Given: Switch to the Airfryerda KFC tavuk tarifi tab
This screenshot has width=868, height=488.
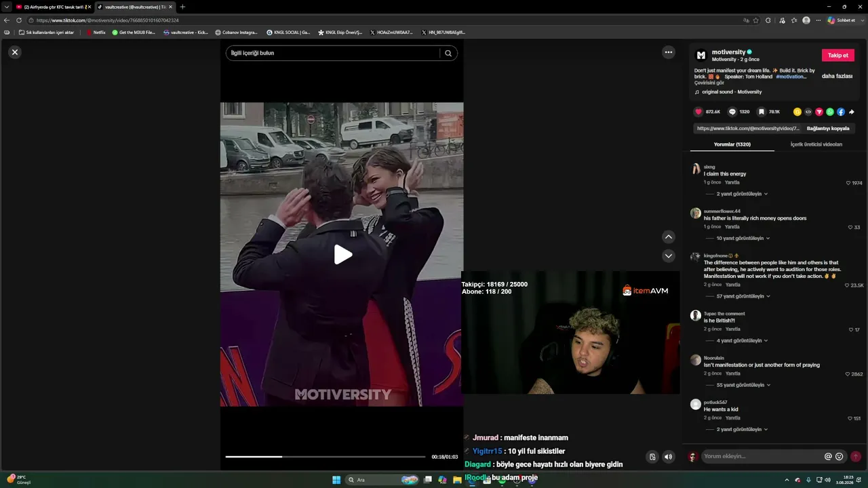Looking at the screenshot, I should point(54,7).
